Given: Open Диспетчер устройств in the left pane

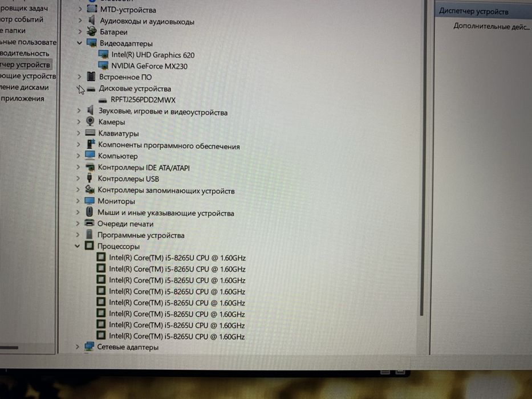Looking at the screenshot, I should pos(26,64).
